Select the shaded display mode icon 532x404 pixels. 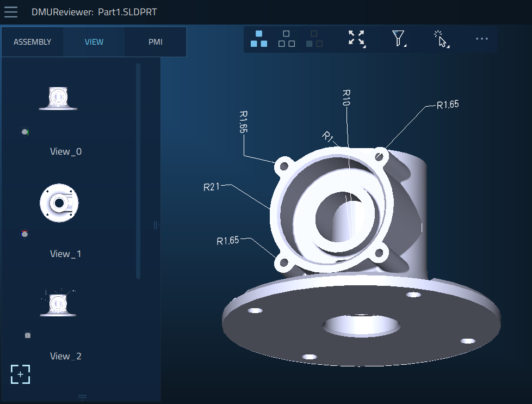click(x=258, y=39)
